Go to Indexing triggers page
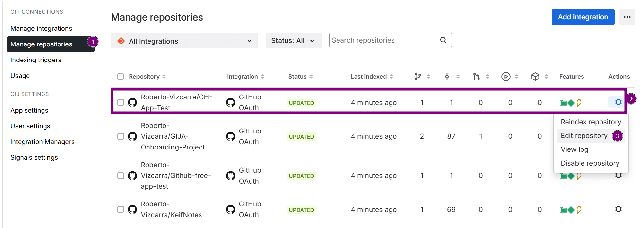Viewport: 644px width, 228px height. tap(36, 60)
